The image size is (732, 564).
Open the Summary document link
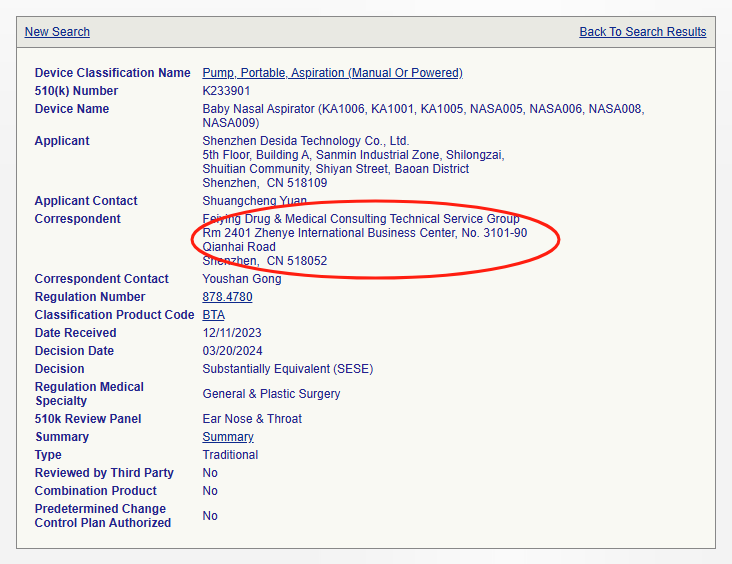pos(228,437)
